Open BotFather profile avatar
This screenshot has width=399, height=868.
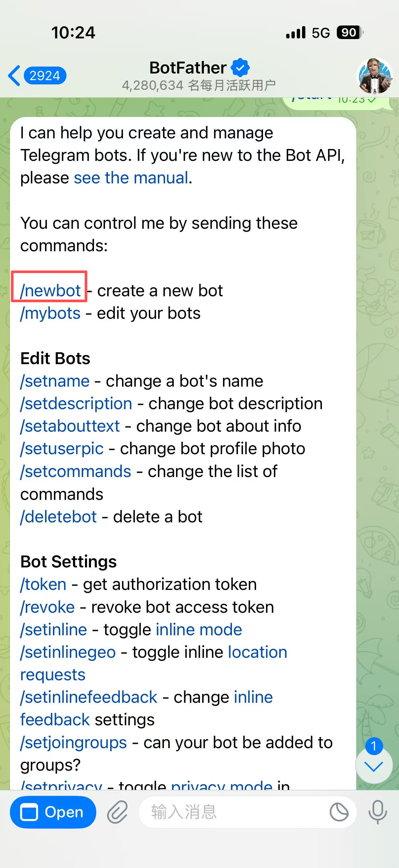pos(375,75)
